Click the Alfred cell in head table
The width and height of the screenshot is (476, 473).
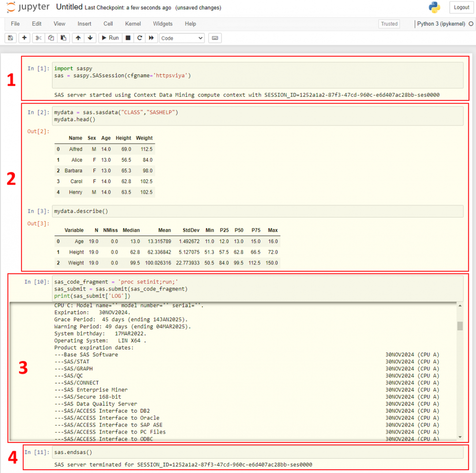pos(76,149)
